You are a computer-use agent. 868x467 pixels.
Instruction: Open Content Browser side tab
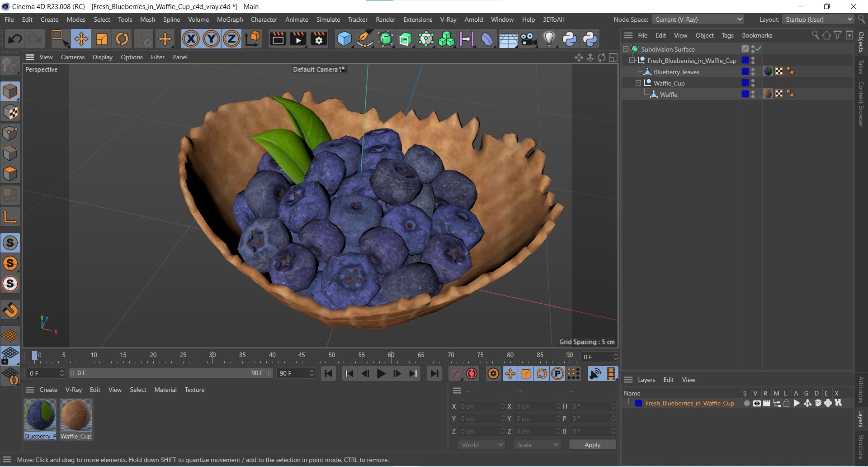[x=861, y=104]
